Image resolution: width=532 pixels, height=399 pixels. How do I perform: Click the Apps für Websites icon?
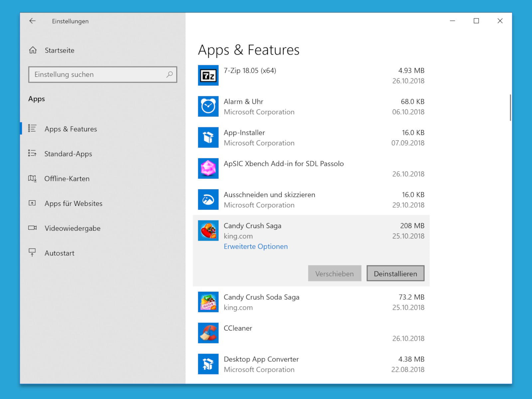[32, 203]
